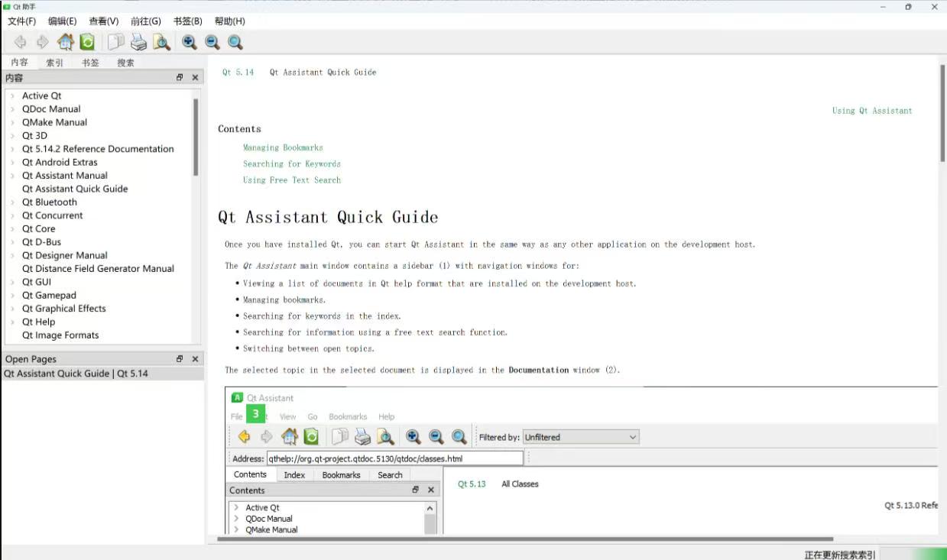Switch to the 搜索 tab
947x560 pixels.
coord(125,63)
